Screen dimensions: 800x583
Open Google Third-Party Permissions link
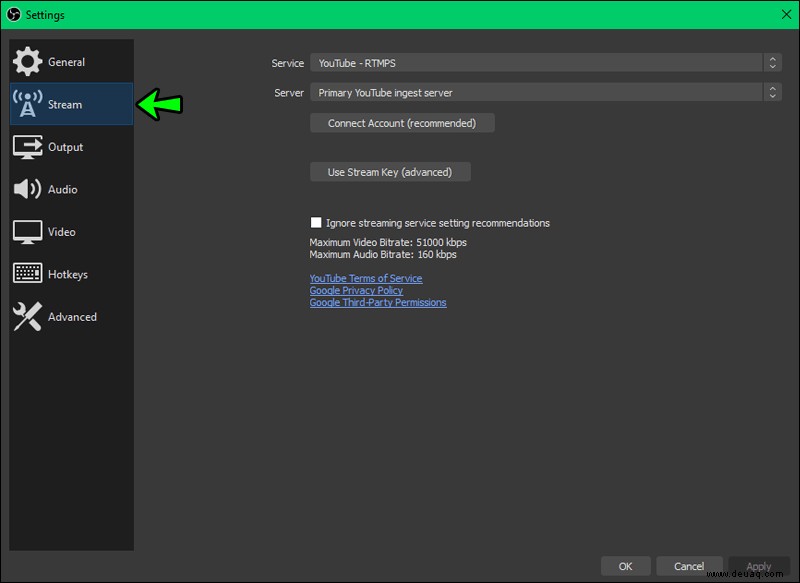pos(378,302)
